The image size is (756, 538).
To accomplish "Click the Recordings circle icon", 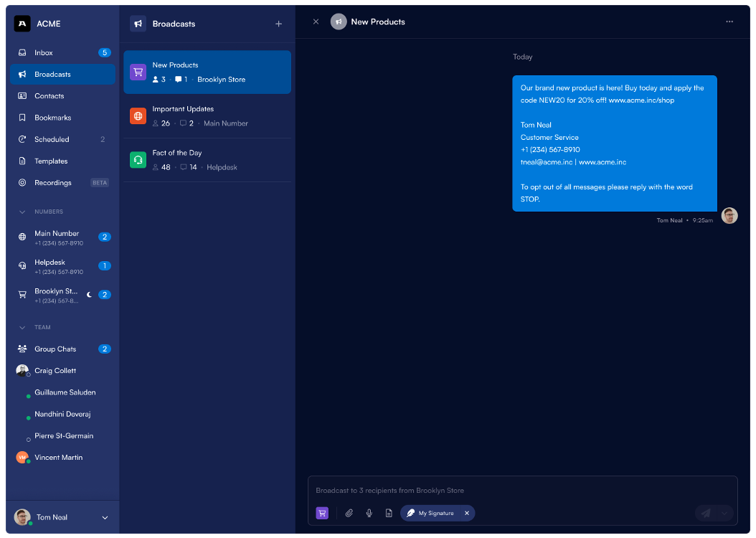I will [22, 183].
